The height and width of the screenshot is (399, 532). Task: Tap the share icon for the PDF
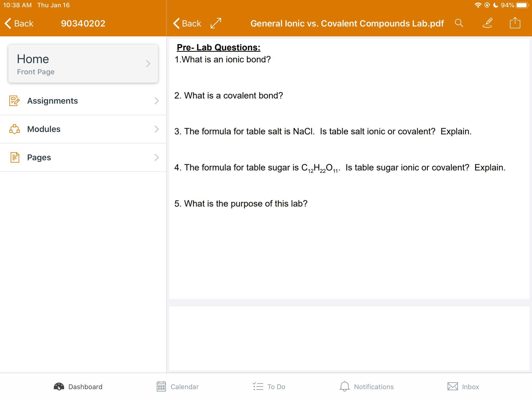point(515,23)
